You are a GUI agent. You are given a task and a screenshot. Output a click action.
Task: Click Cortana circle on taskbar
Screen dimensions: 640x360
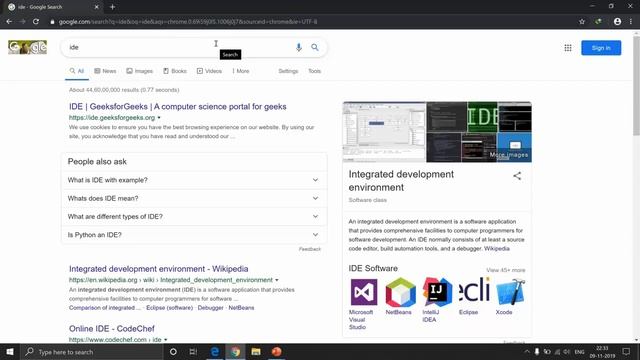click(173, 352)
